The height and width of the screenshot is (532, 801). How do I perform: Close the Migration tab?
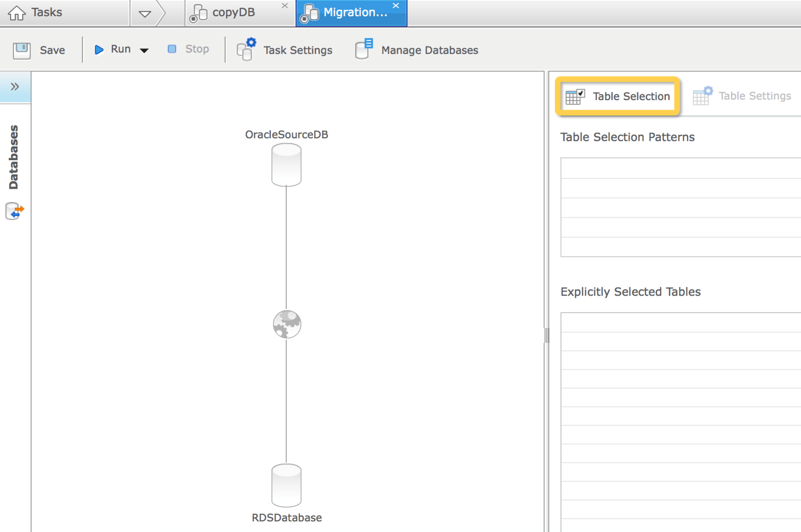pos(396,5)
